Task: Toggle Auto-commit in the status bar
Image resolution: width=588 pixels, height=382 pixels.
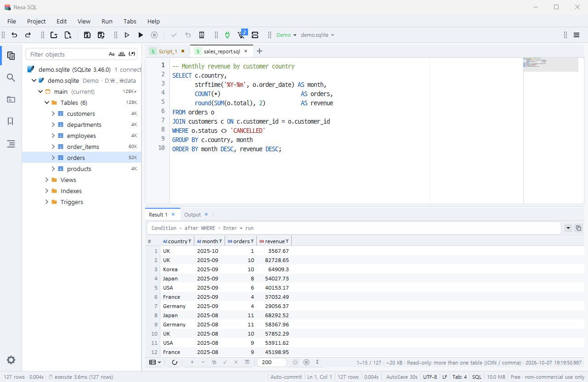Action: (286, 377)
